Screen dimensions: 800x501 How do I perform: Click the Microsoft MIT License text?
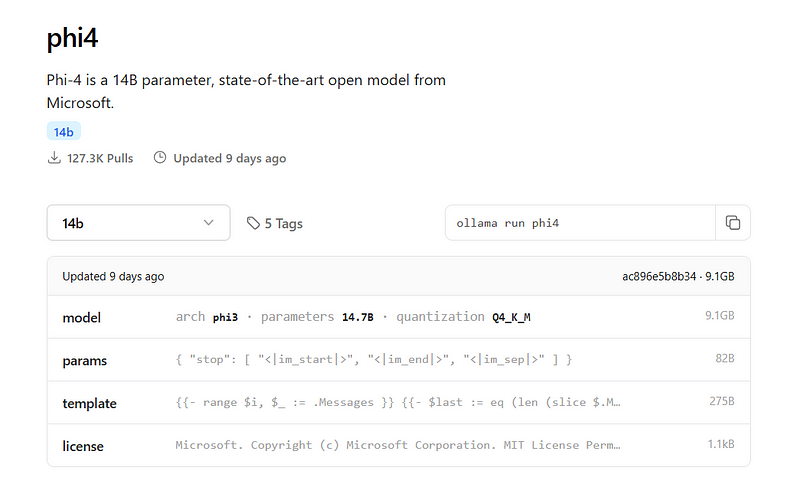tap(398, 445)
